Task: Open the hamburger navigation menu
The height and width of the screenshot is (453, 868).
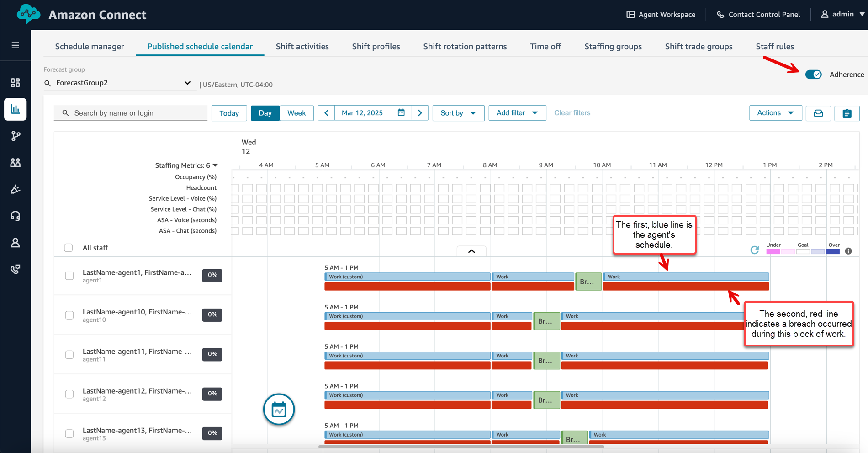Action: pos(15,45)
